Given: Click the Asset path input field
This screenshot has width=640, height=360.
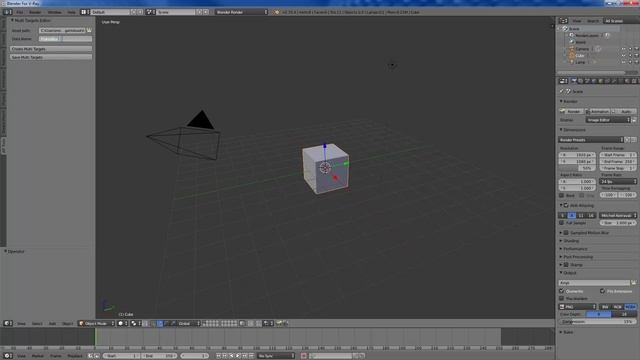Looking at the screenshot, I should point(62,31).
